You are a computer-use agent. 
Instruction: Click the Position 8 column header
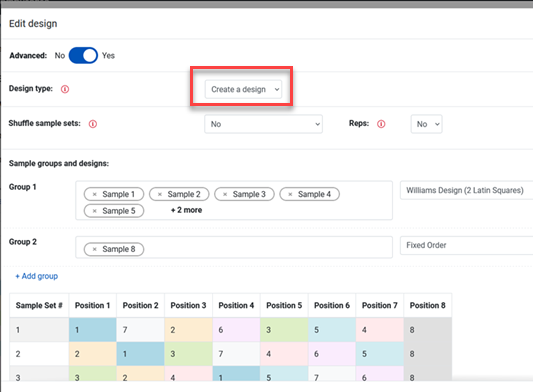[428, 305]
